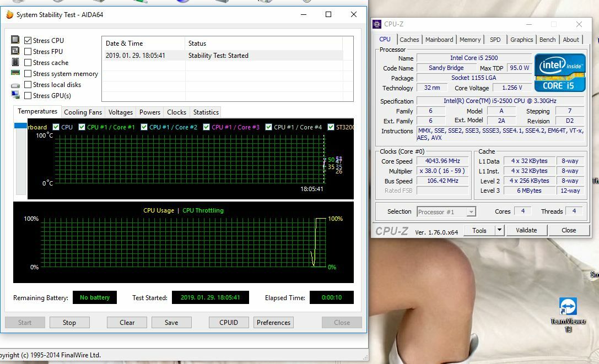Uncheck CPU #1 / Core #1 checkbox
This screenshot has height=364, width=599.
[x=82, y=127]
